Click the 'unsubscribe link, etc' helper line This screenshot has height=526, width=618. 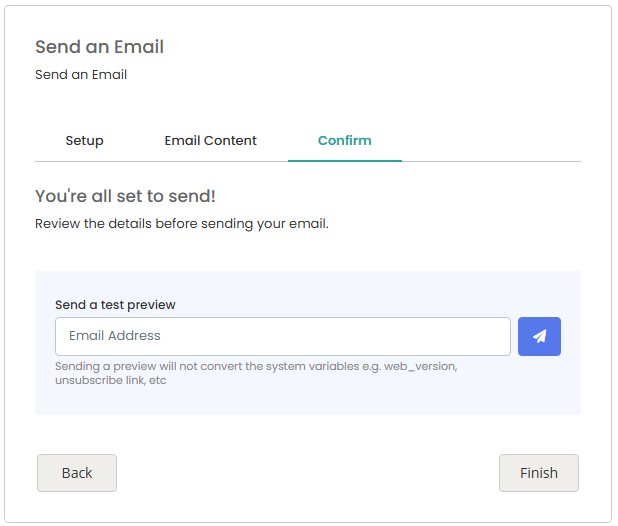pos(111,380)
